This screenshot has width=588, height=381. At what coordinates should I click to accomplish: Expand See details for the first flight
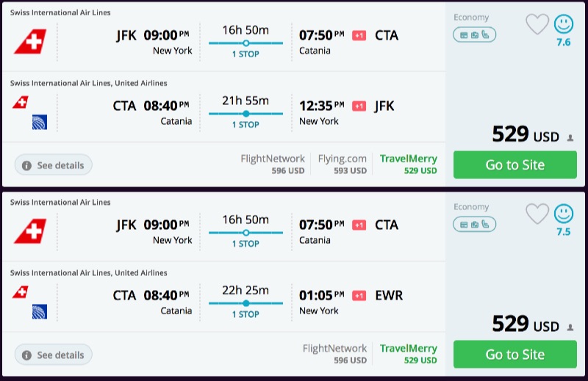point(54,166)
